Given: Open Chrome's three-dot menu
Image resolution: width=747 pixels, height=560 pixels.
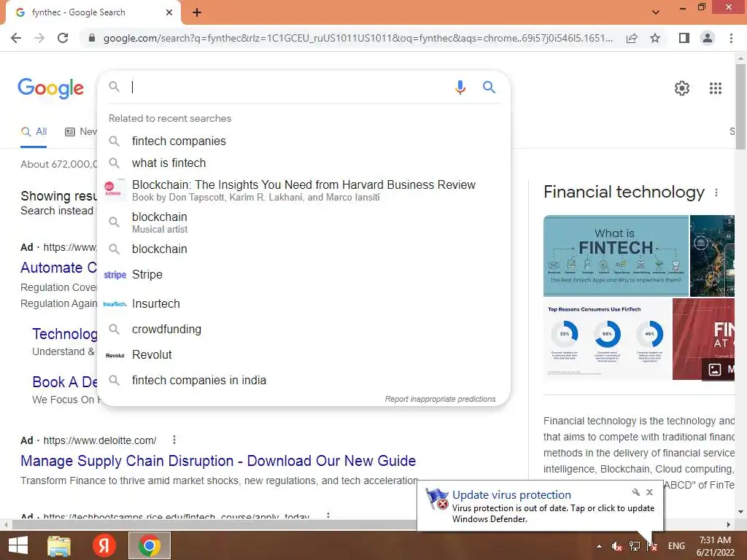Looking at the screenshot, I should click(731, 38).
